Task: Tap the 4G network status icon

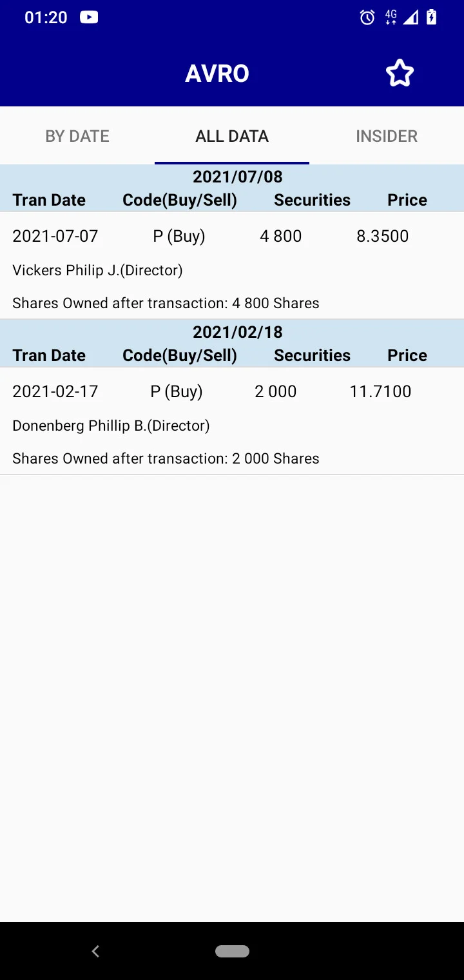Action: tap(391, 17)
